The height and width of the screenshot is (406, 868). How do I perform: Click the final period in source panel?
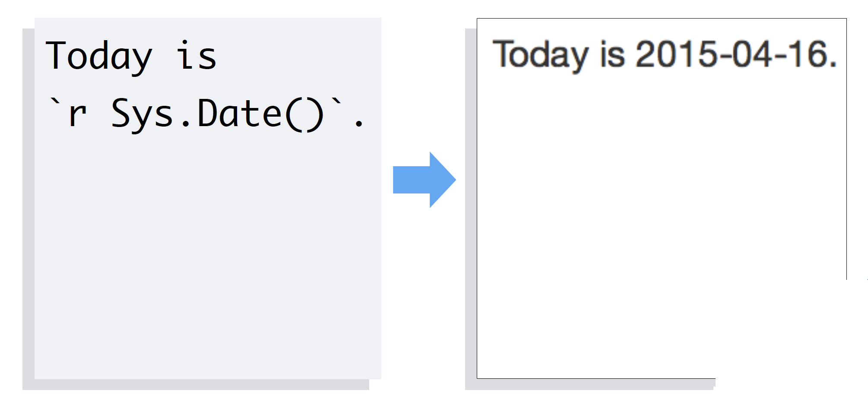358,124
